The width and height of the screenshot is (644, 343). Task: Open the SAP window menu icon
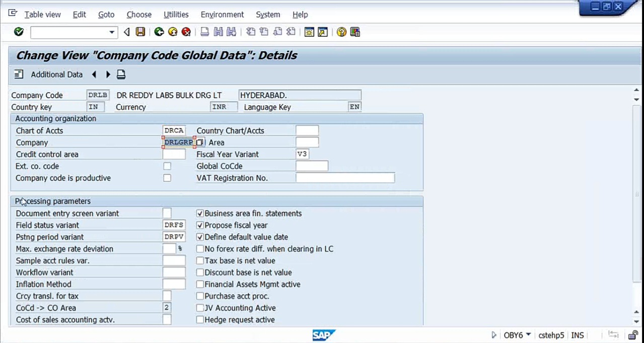(x=13, y=14)
